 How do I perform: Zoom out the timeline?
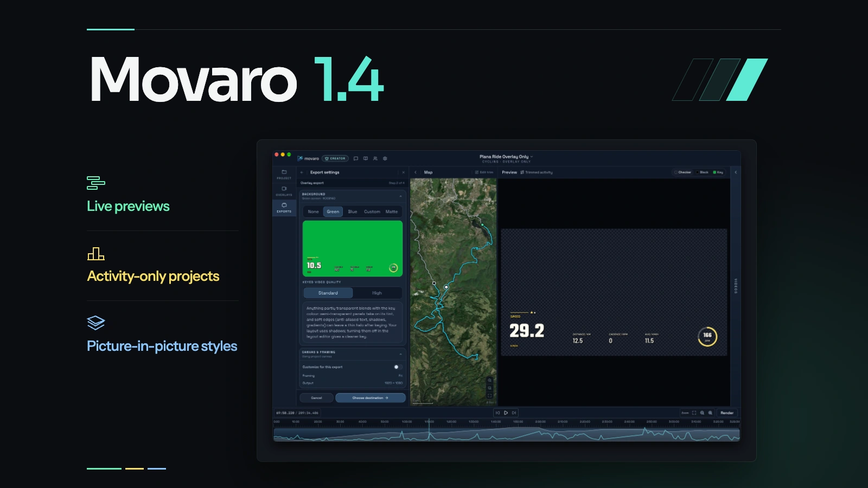[x=702, y=413]
